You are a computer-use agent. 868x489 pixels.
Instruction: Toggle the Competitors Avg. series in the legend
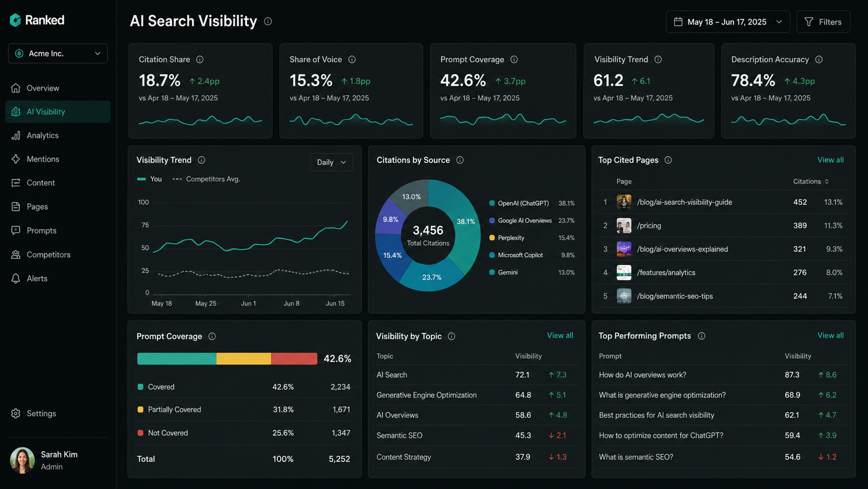pos(206,179)
